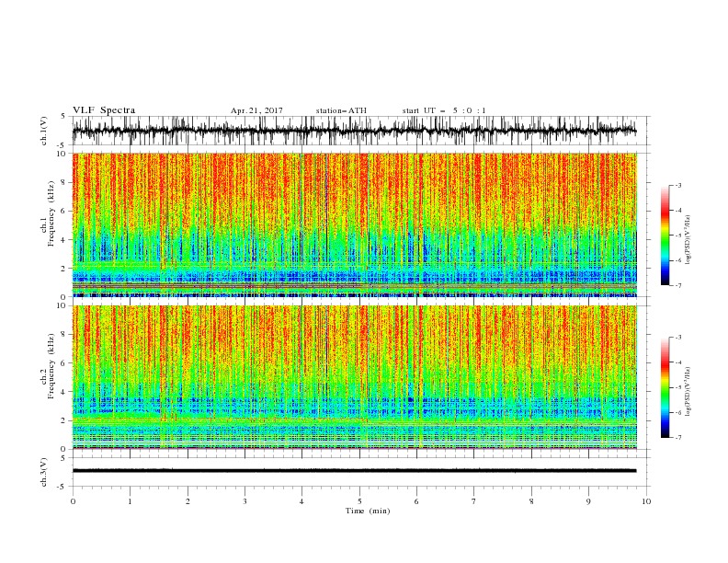The image size is (728, 563).
Task: Click the '-7' tick on ch.2 colorbar
Action: click(678, 438)
